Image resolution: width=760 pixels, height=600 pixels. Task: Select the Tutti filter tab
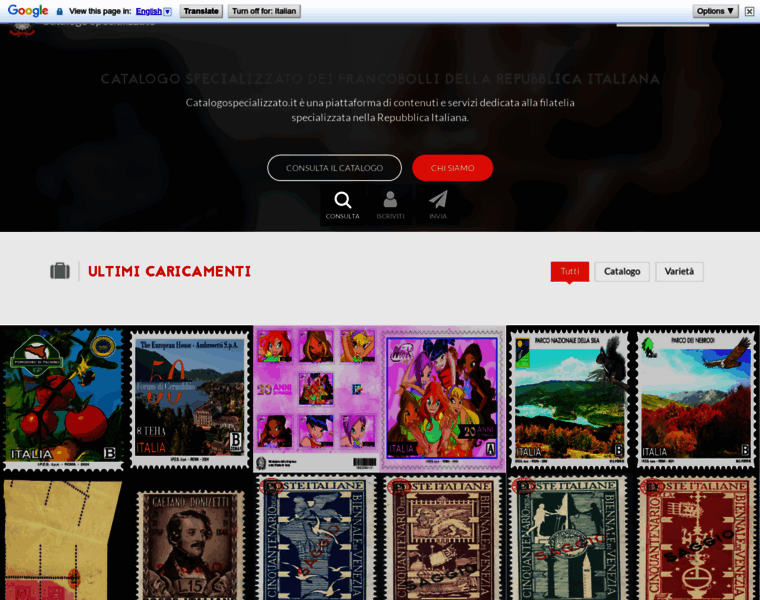point(570,271)
